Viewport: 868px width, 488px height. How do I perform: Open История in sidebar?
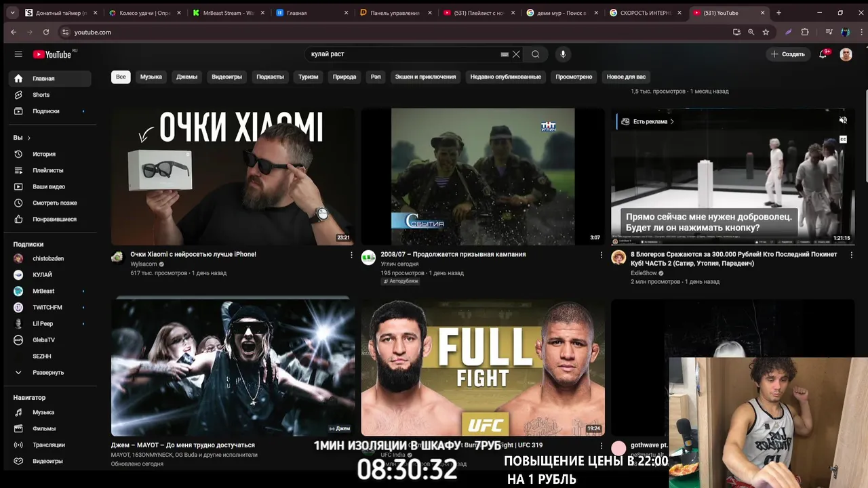[50, 154]
